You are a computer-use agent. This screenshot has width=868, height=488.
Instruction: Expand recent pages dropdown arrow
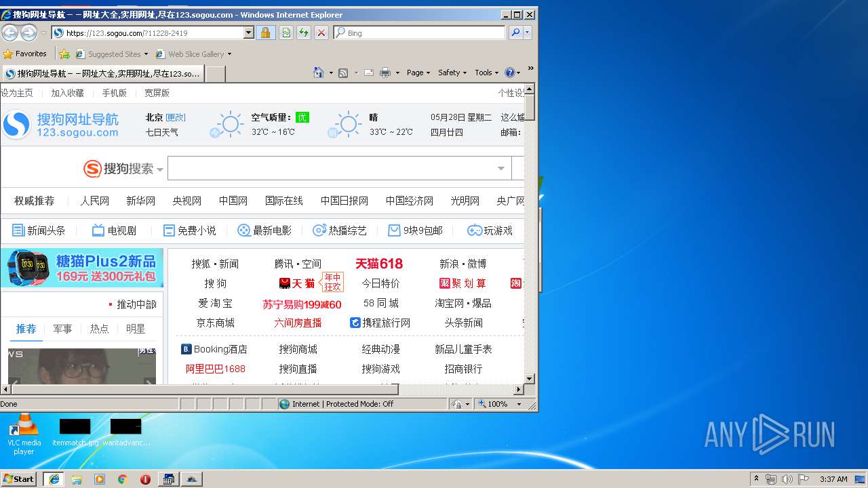[43, 33]
